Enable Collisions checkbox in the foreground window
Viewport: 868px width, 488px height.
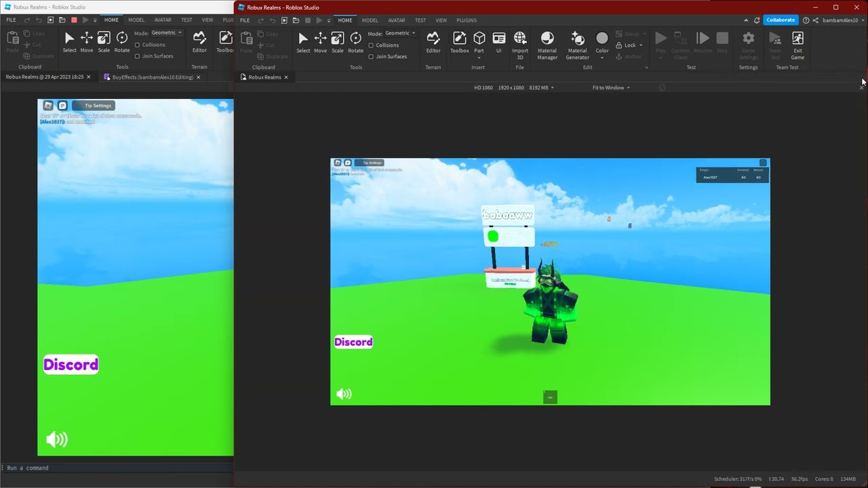371,45
